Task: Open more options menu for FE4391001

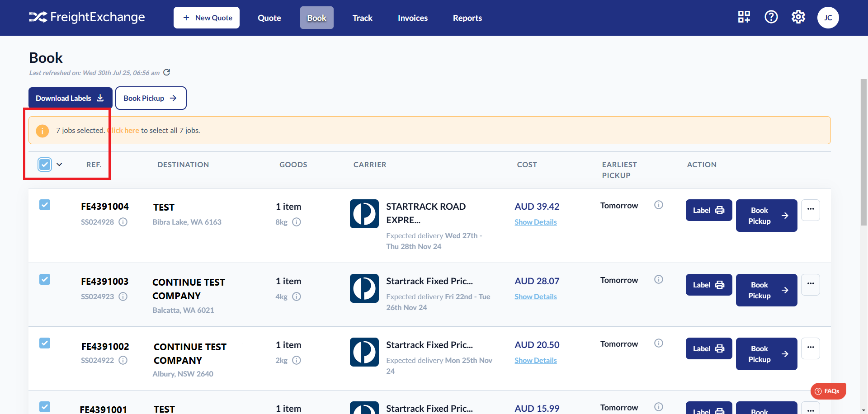Action: click(x=811, y=408)
